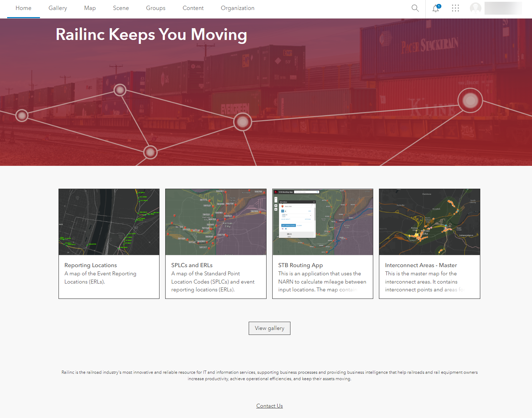Click the Event Reporting Locations description text
The image size is (532, 418).
tap(100, 277)
